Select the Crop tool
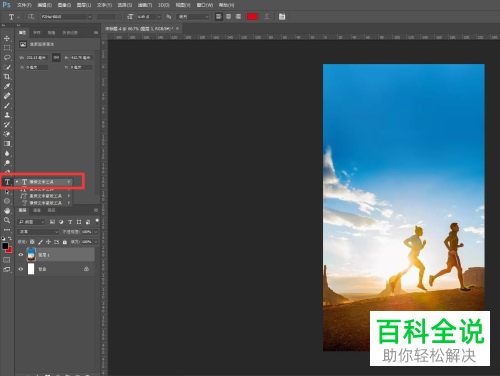 click(x=7, y=77)
